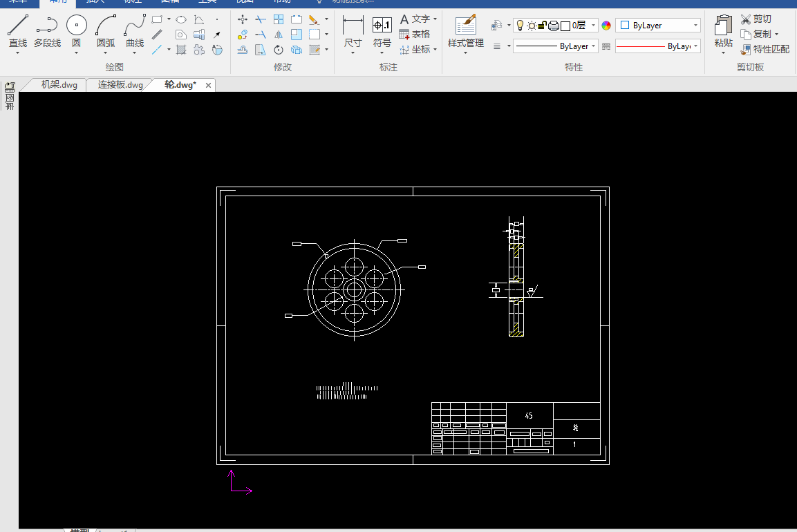Click the 粘贴 (Paste) icon
Image resolution: width=797 pixels, height=532 pixels.
723,26
